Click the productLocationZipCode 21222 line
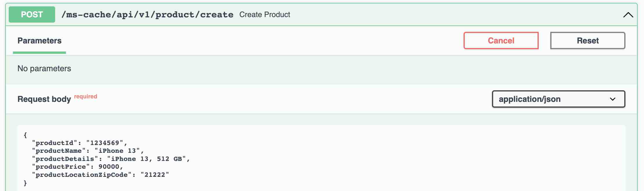 coord(100,175)
